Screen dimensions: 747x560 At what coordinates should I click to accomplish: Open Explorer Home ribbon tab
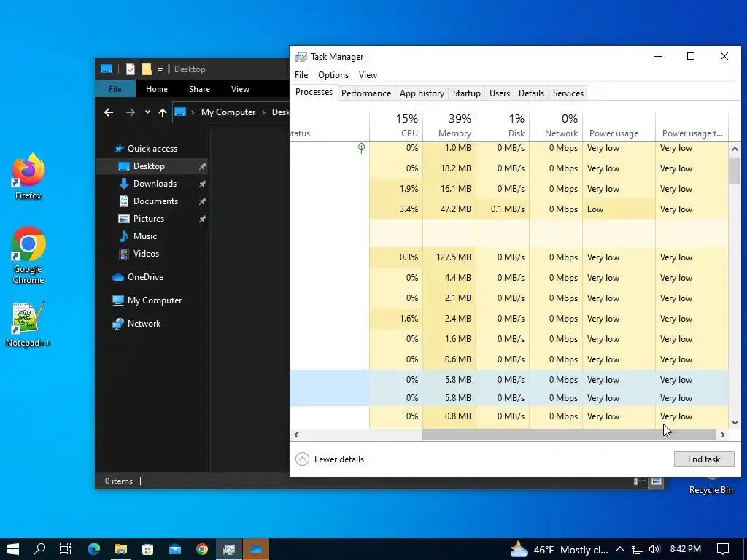tap(157, 89)
